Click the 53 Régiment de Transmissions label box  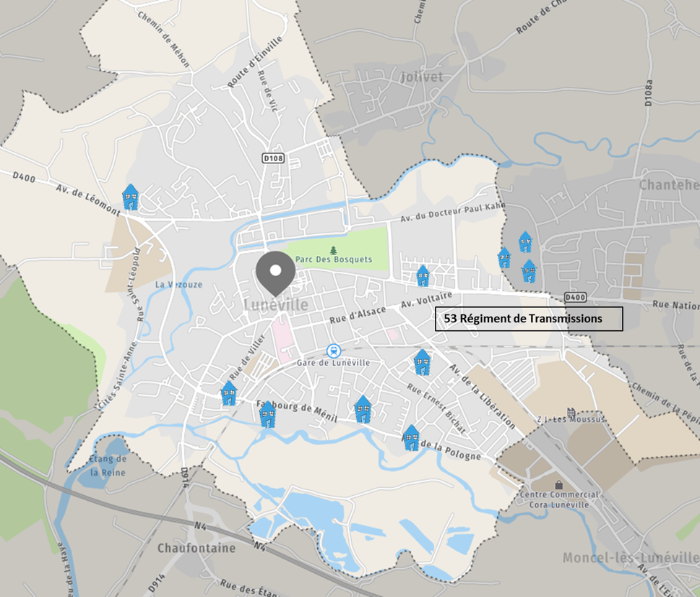(x=529, y=319)
